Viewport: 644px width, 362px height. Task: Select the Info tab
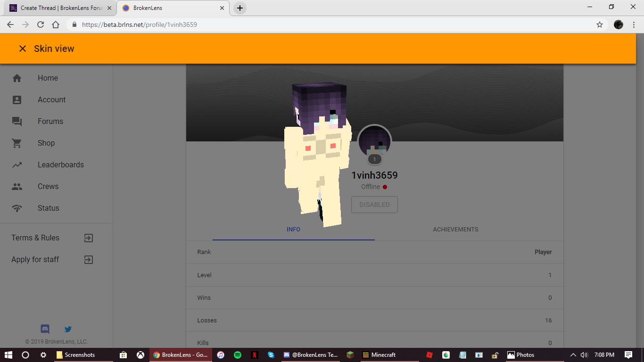(293, 230)
